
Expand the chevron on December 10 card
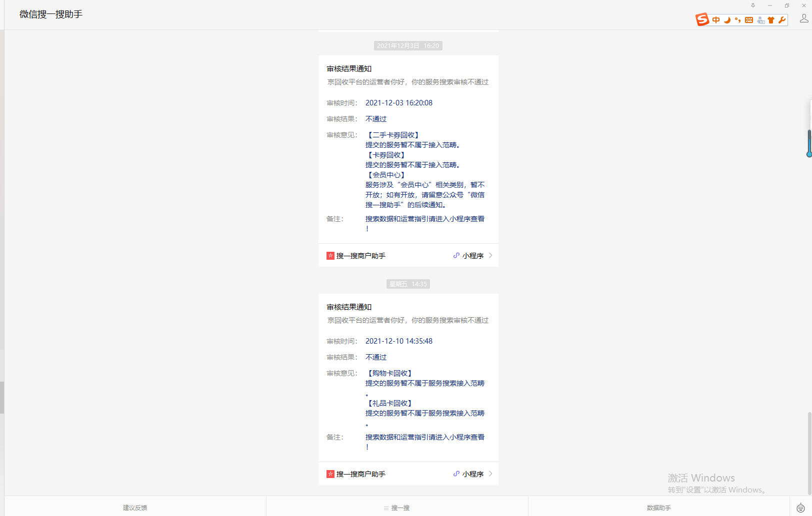point(490,474)
